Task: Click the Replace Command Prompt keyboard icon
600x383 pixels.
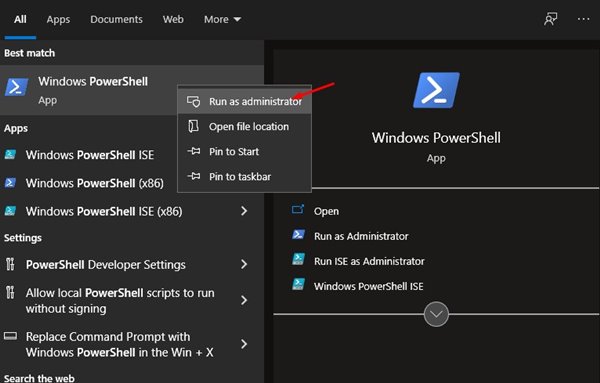Action: (10, 336)
